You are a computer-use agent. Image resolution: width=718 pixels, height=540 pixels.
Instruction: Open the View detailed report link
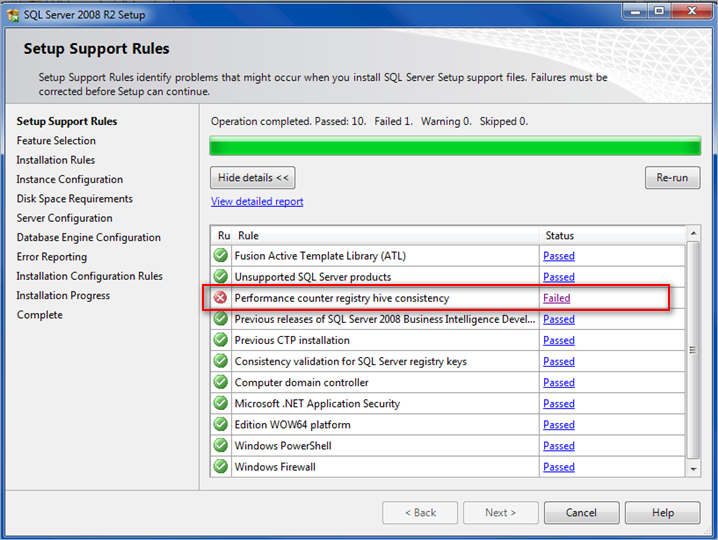257,202
